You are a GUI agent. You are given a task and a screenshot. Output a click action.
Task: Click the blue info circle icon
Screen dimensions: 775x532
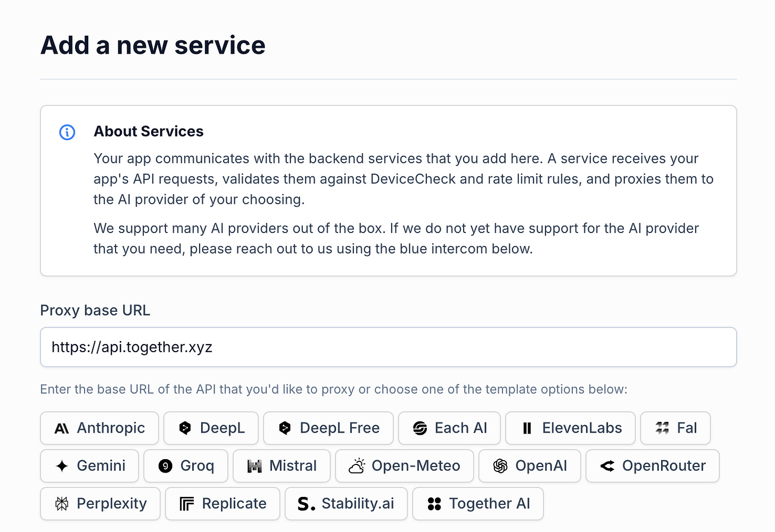pos(67,132)
